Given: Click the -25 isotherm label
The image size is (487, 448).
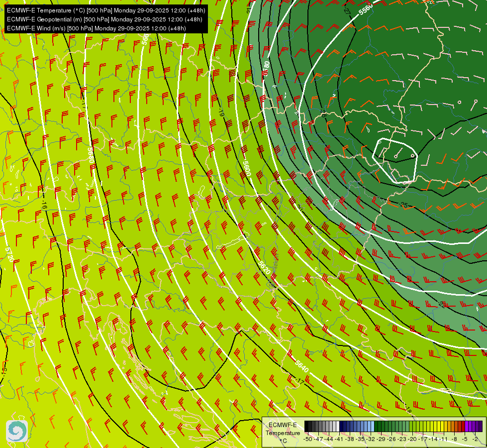Looking at the screenshot, I should [x=403, y=205].
